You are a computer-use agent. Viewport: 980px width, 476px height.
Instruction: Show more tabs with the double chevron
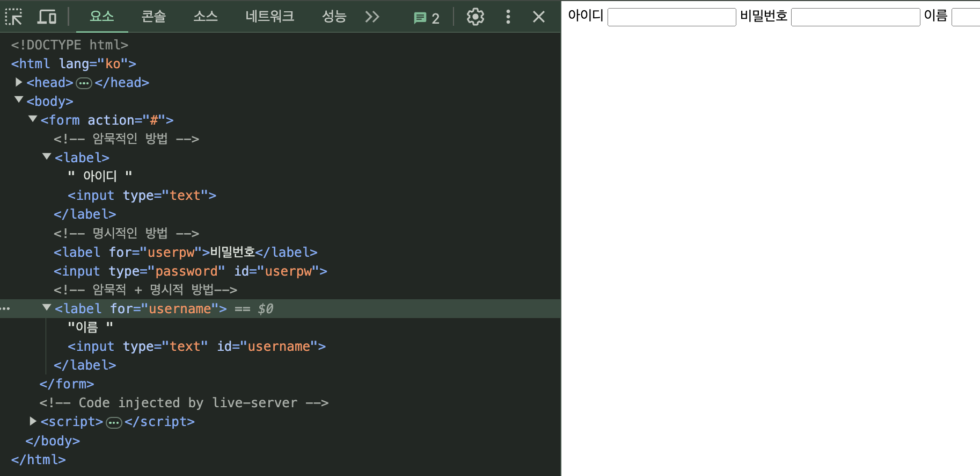coord(372,17)
